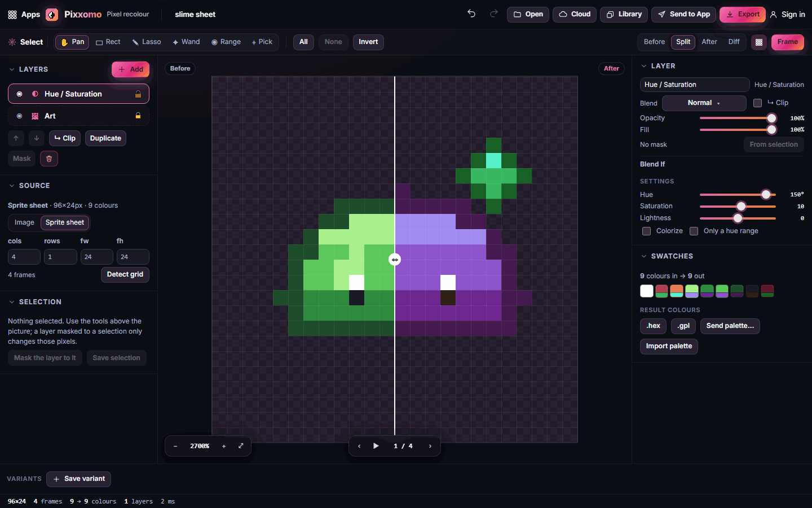The height and width of the screenshot is (508, 812).
Task: Collapse the Source section
Action: tap(12, 186)
